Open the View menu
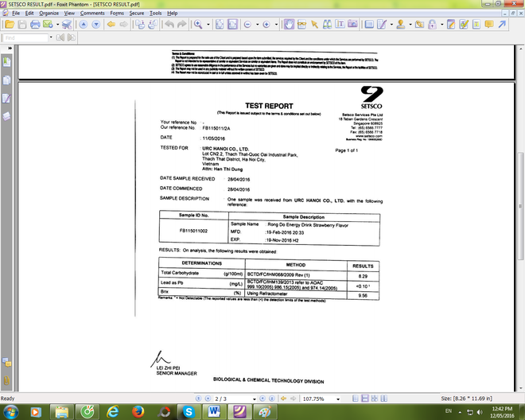The width and height of the screenshot is (525, 420). [x=69, y=14]
